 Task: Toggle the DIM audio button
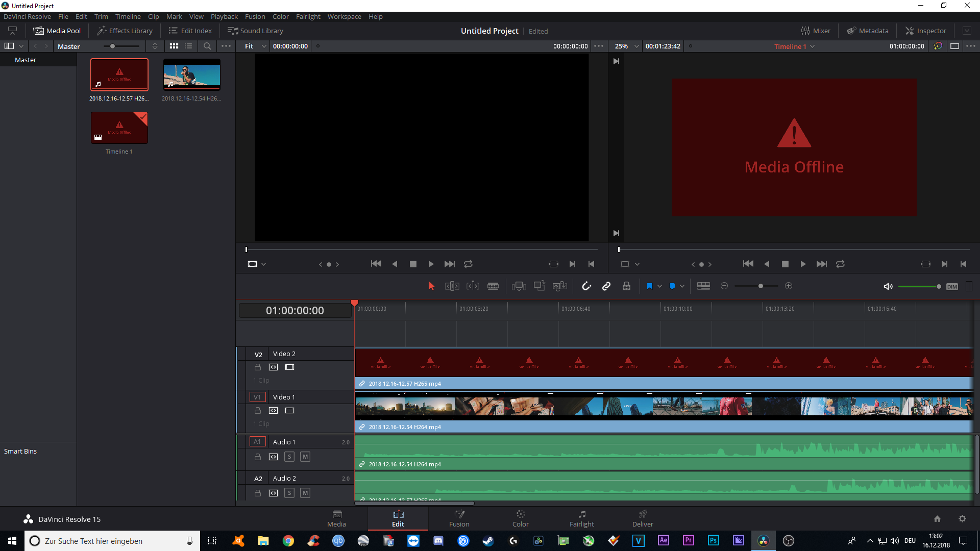point(952,287)
